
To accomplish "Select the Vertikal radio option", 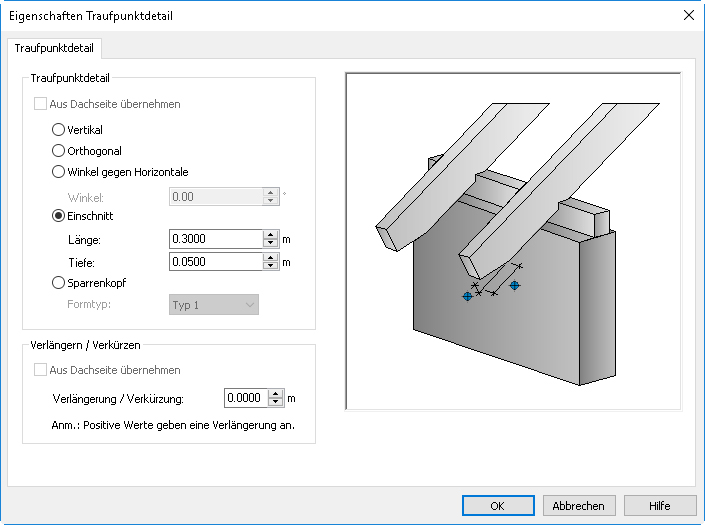I will pos(77,130).
